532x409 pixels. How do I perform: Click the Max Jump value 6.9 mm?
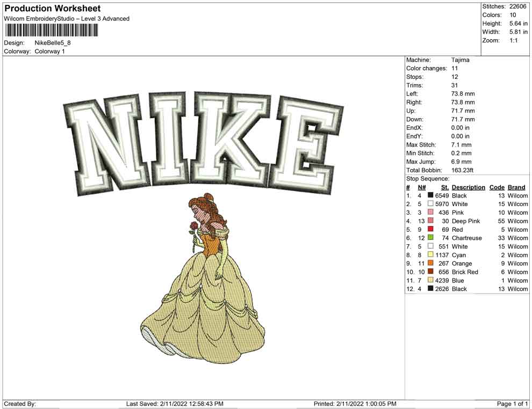pos(462,162)
